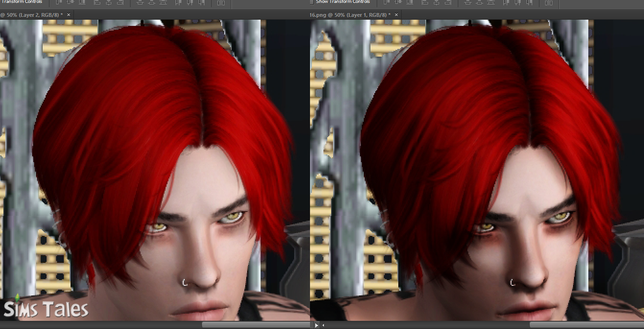The image size is (644, 329).
Task: Click Align right edges above the 16.png document
Action: point(448,2)
